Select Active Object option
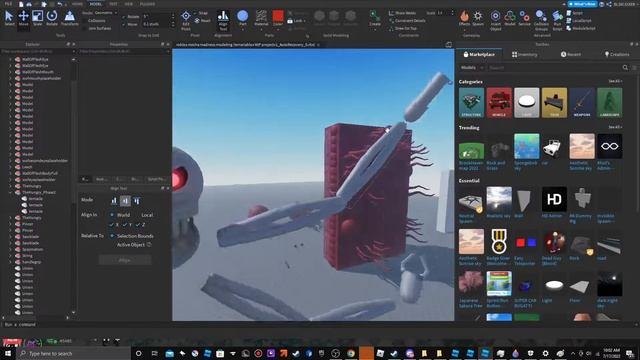 pos(131,244)
